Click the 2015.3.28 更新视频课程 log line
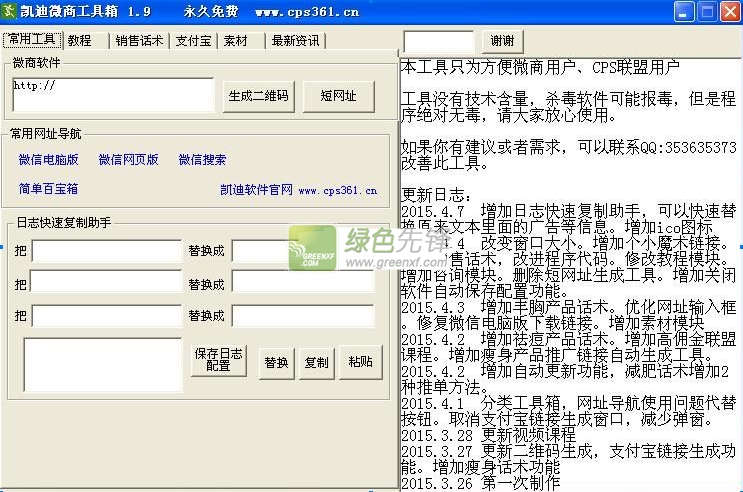The height and width of the screenshot is (492, 743). point(489,435)
